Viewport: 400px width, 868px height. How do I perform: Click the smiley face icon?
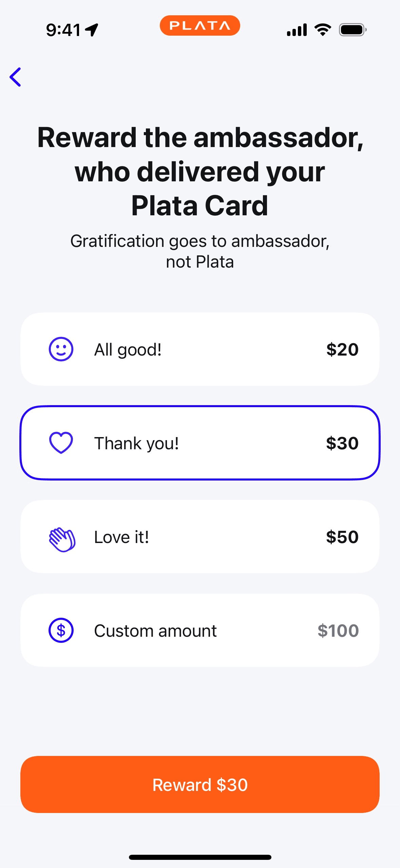click(61, 349)
